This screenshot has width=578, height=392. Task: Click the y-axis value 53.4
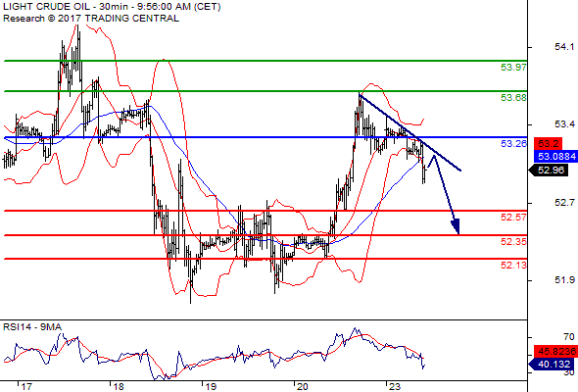564,124
